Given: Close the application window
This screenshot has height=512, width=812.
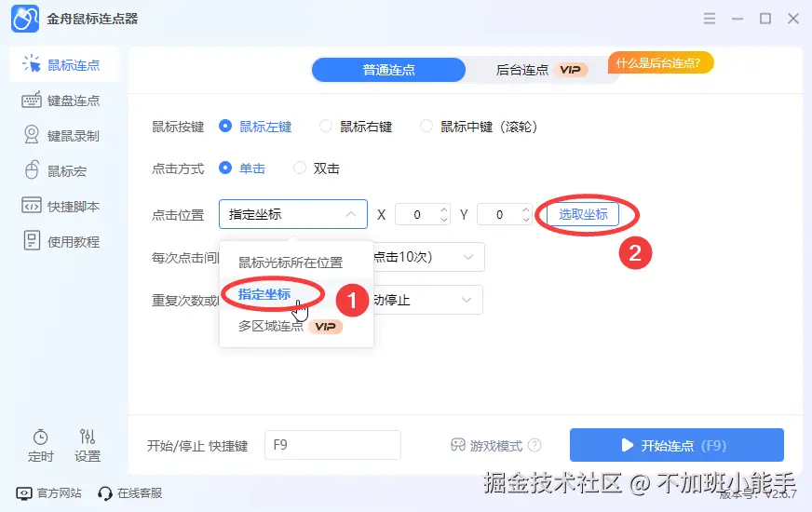Looking at the screenshot, I should coord(793,19).
